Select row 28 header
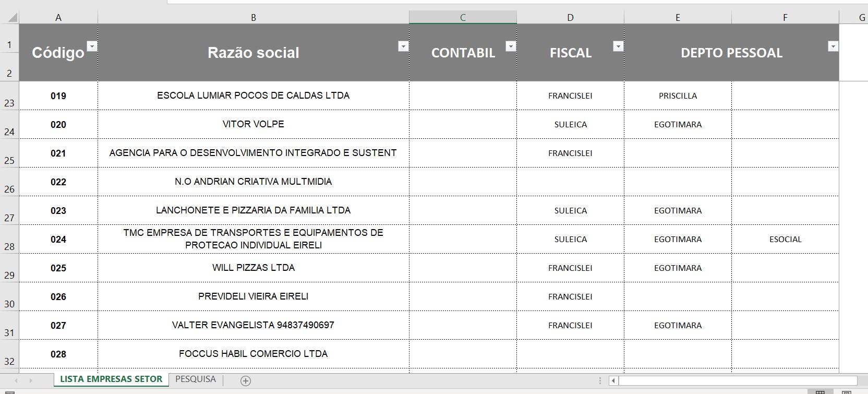This screenshot has height=394, width=868. [x=9, y=239]
